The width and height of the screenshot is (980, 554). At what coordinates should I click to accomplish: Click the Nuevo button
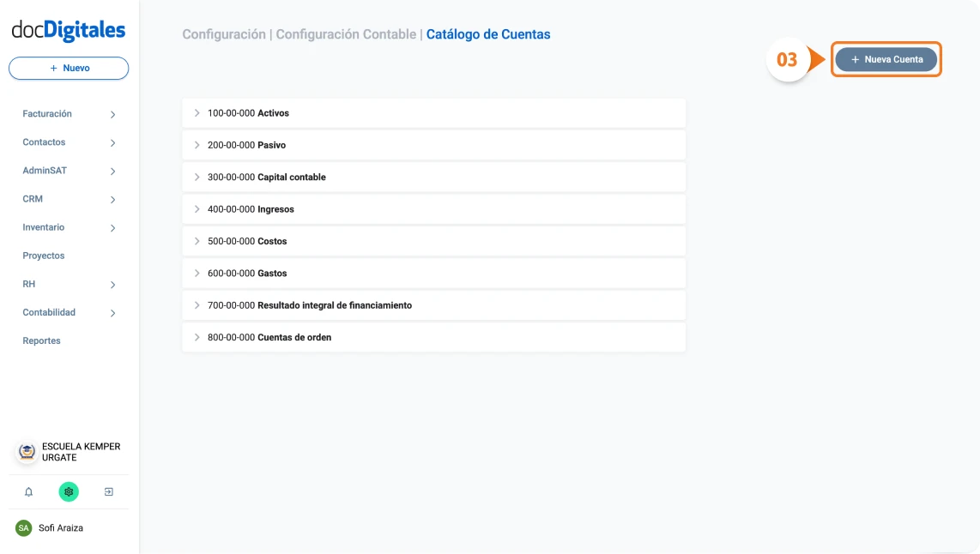(x=68, y=68)
